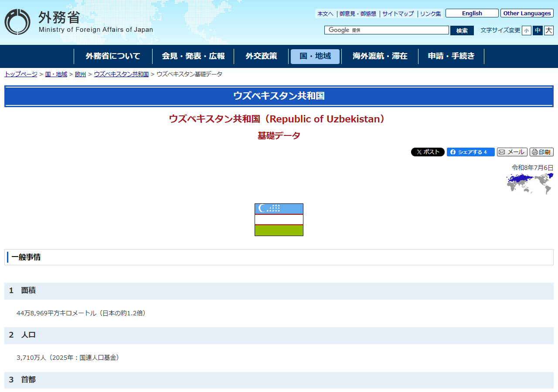
Task: Click the 一般事情 section heading
Action: coord(279,257)
